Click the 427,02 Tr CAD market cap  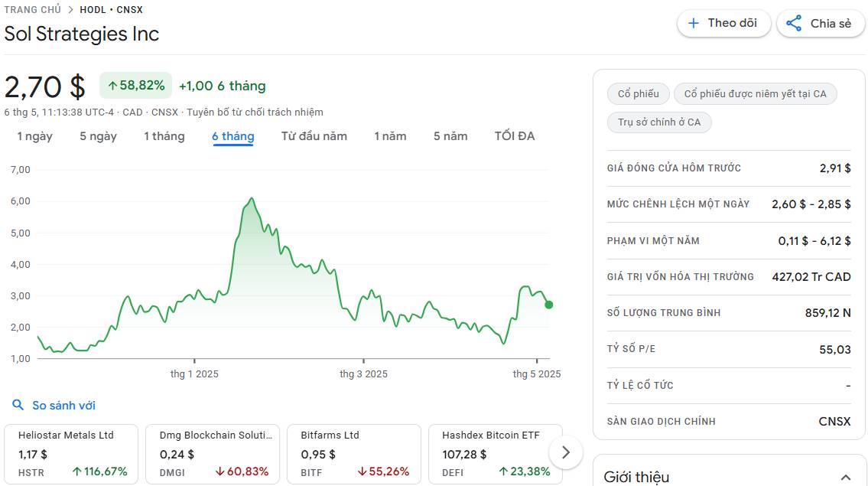tap(811, 276)
